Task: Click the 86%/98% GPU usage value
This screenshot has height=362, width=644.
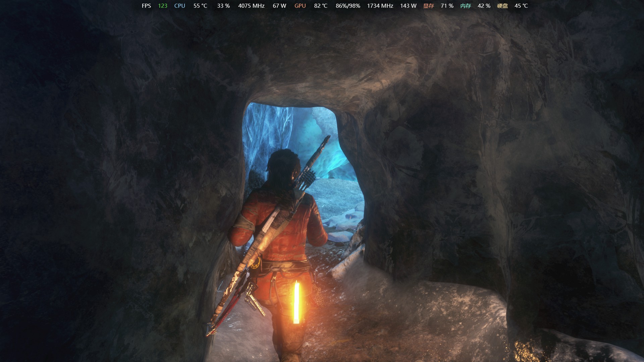Action: pos(348,6)
